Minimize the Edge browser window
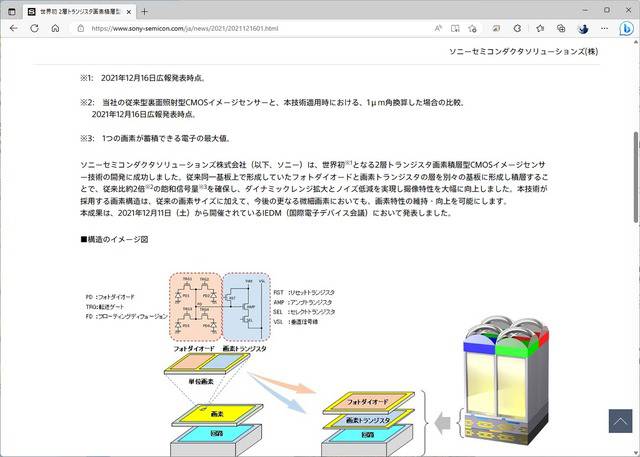 coord(585,10)
